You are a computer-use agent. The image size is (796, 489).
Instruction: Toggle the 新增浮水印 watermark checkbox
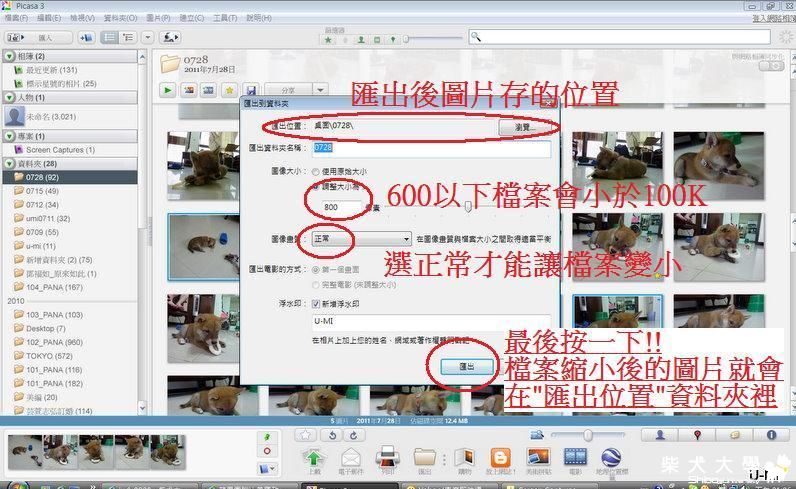pos(317,302)
